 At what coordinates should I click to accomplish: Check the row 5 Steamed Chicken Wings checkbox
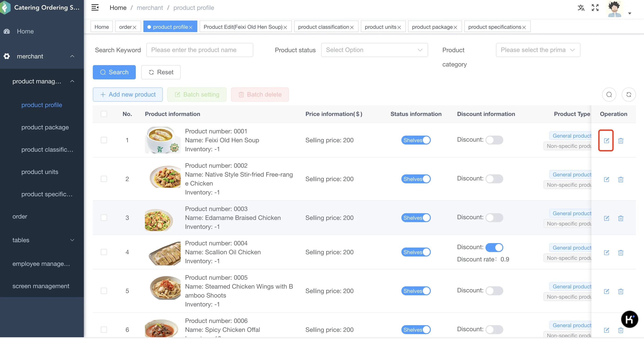[104, 291]
